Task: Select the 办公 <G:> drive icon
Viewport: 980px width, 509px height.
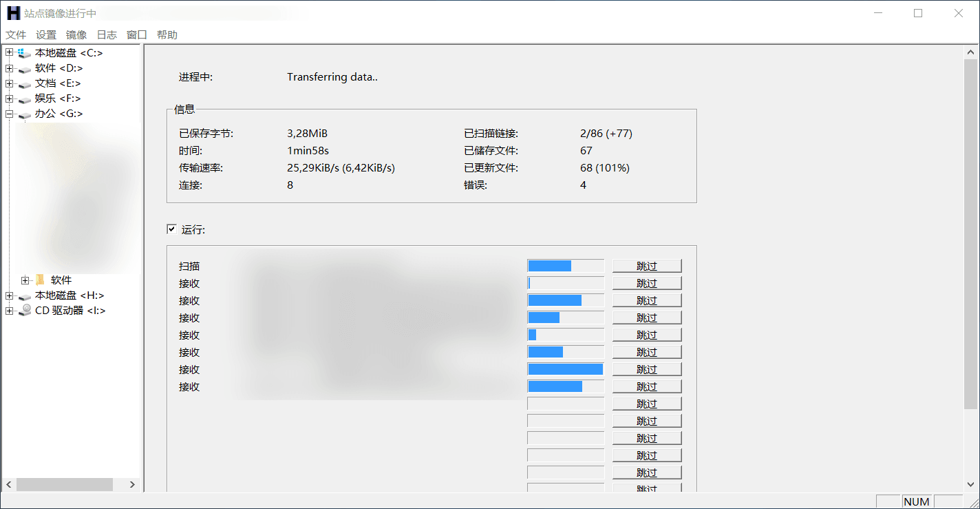Action: (24, 113)
